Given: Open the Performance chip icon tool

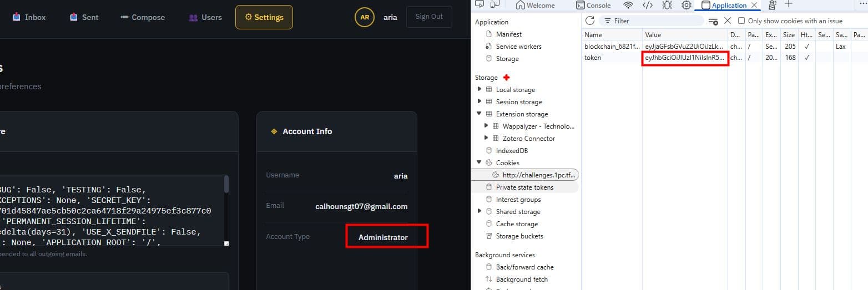Looking at the screenshot, I should point(687,5).
